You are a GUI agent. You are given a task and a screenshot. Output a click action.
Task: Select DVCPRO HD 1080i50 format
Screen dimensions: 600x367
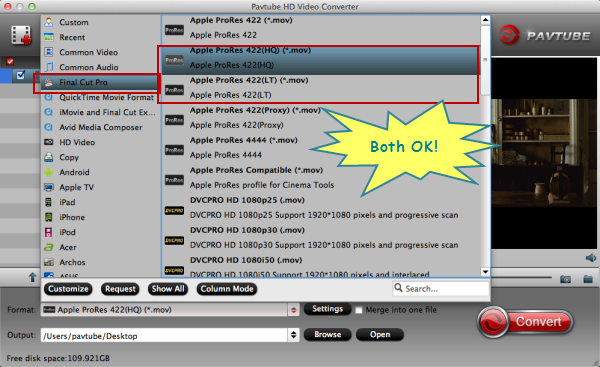point(321,267)
